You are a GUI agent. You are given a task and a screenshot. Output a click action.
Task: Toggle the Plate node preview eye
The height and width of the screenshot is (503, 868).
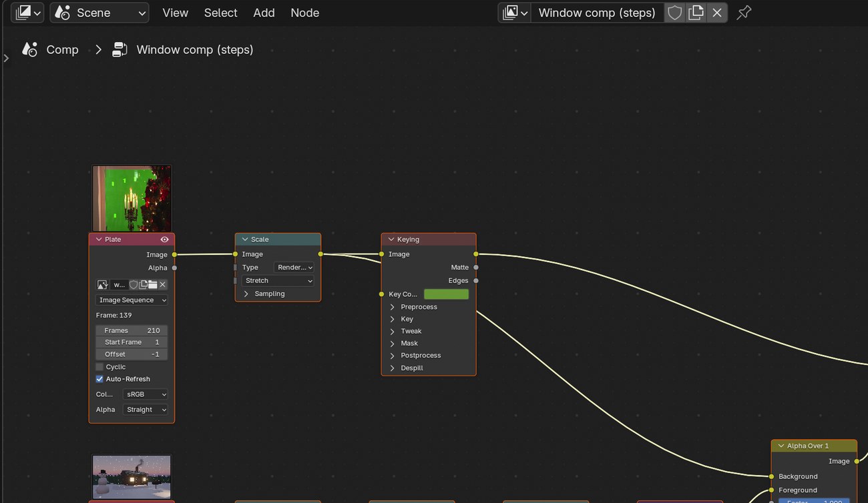[164, 239]
